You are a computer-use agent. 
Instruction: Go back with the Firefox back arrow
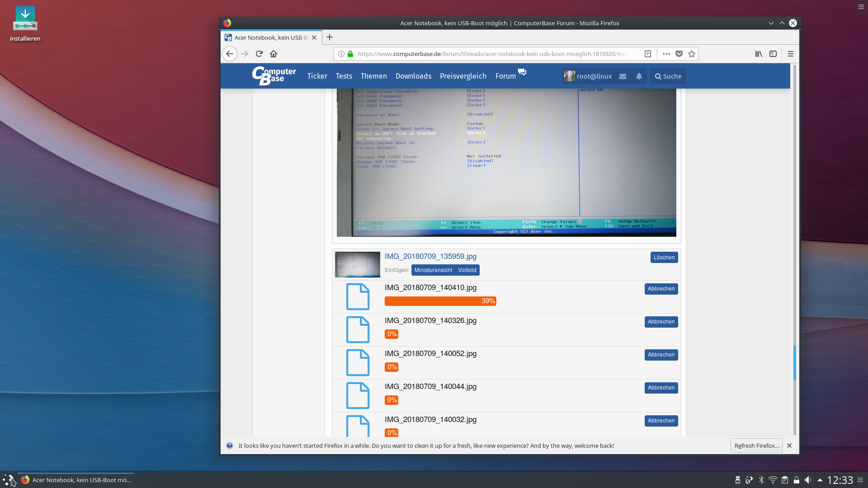230,54
